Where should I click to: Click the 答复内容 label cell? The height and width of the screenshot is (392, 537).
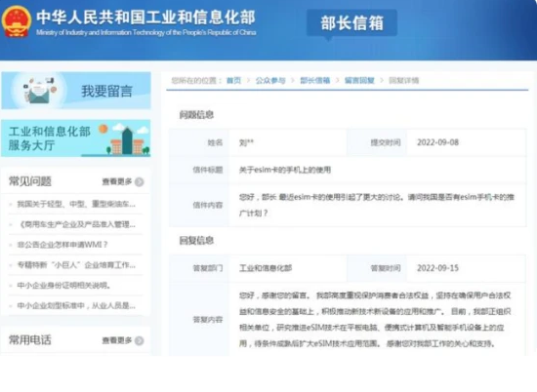click(199, 320)
